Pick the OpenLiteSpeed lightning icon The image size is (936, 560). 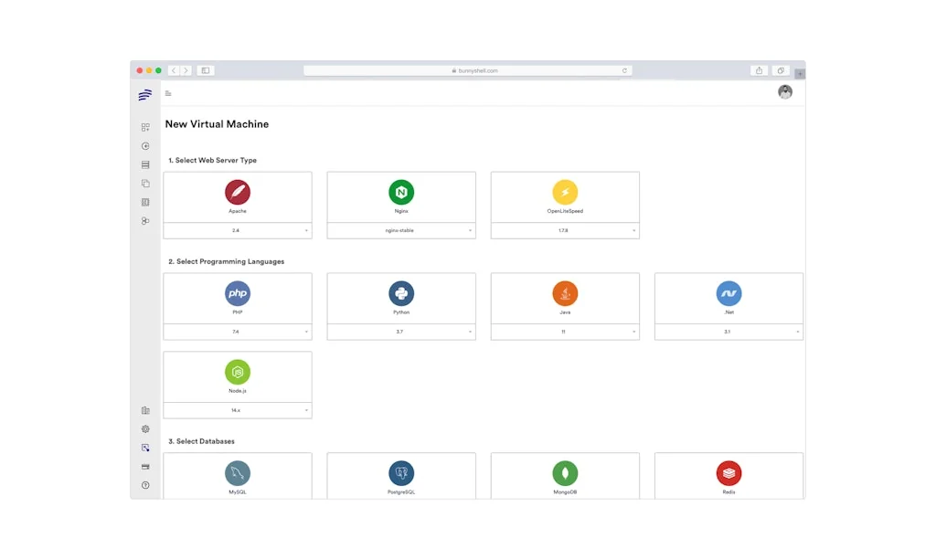[565, 192]
